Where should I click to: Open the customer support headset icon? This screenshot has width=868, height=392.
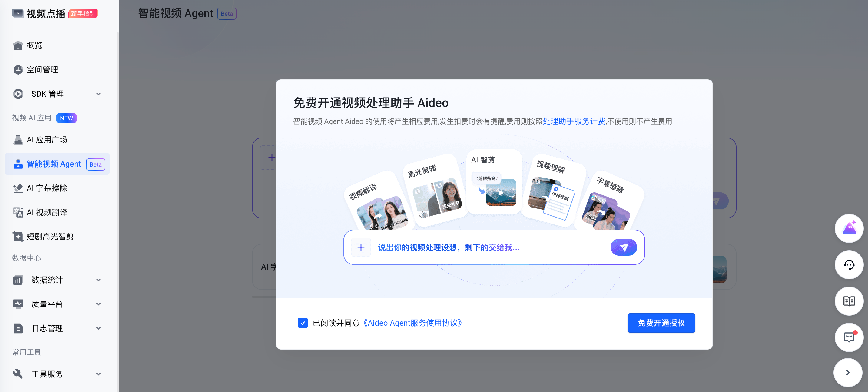point(849,265)
